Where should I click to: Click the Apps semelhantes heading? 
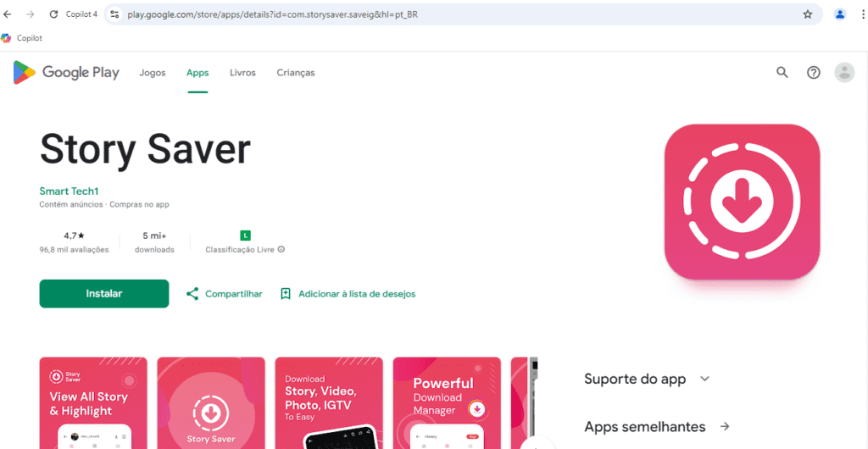[645, 427]
